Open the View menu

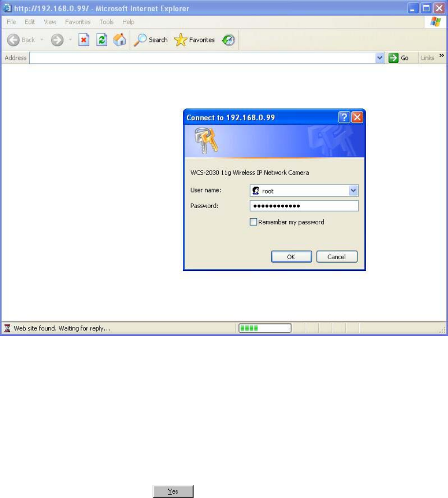click(50, 22)
